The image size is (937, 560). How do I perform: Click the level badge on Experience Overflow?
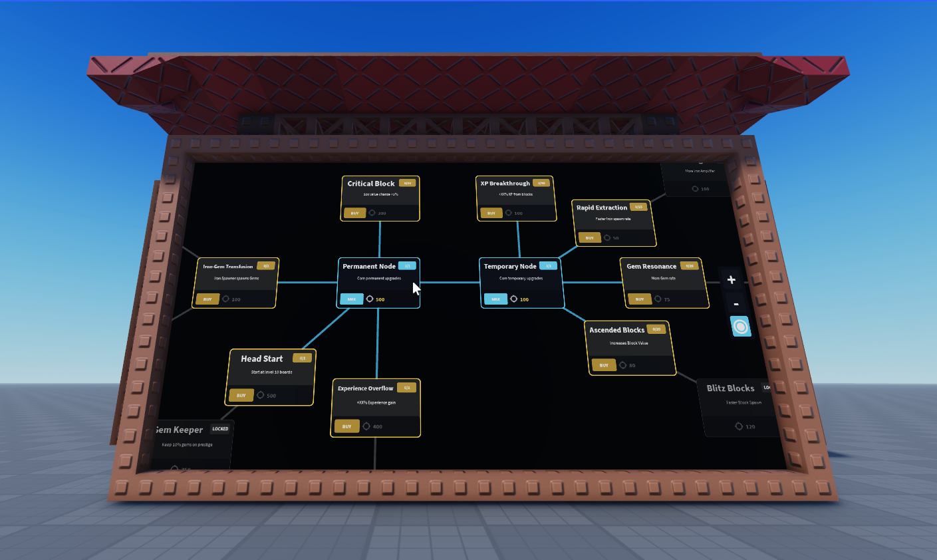[407, 387]
